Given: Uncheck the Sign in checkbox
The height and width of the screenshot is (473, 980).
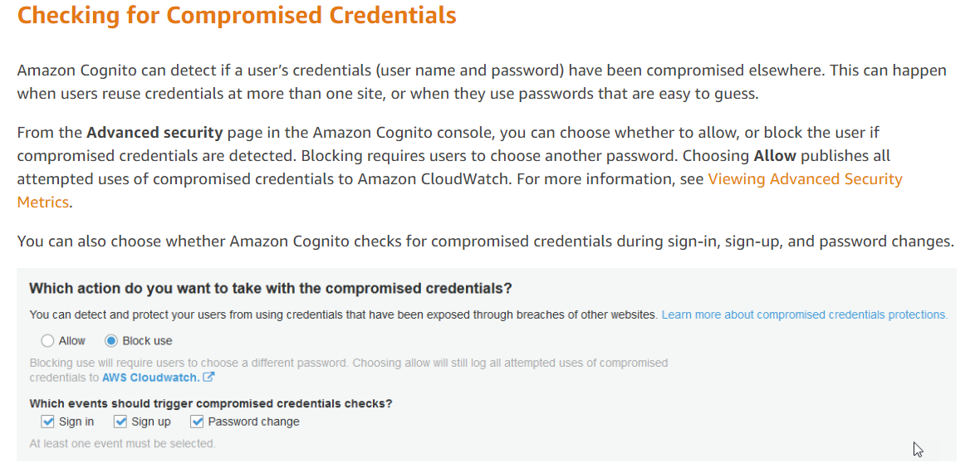Looking at the screenshot, I should pyautogui.click(x=48, y=422).
